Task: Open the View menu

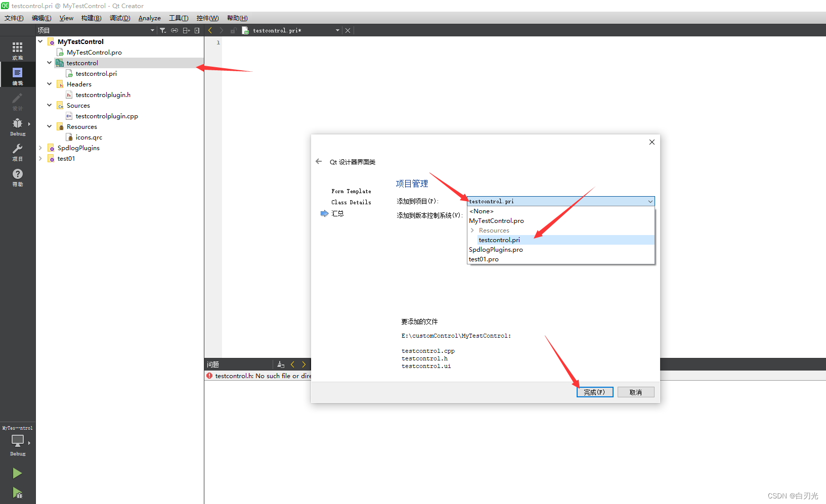Action: [66, 18]
